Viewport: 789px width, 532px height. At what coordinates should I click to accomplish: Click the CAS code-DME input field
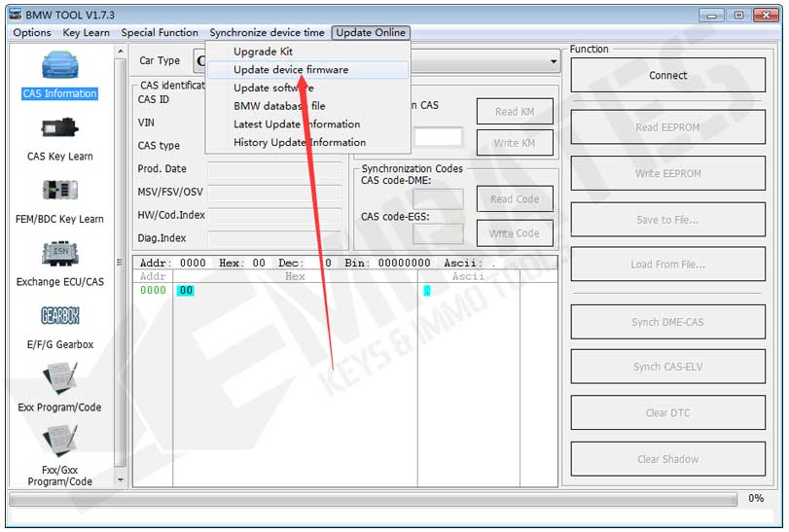[438, 199]
